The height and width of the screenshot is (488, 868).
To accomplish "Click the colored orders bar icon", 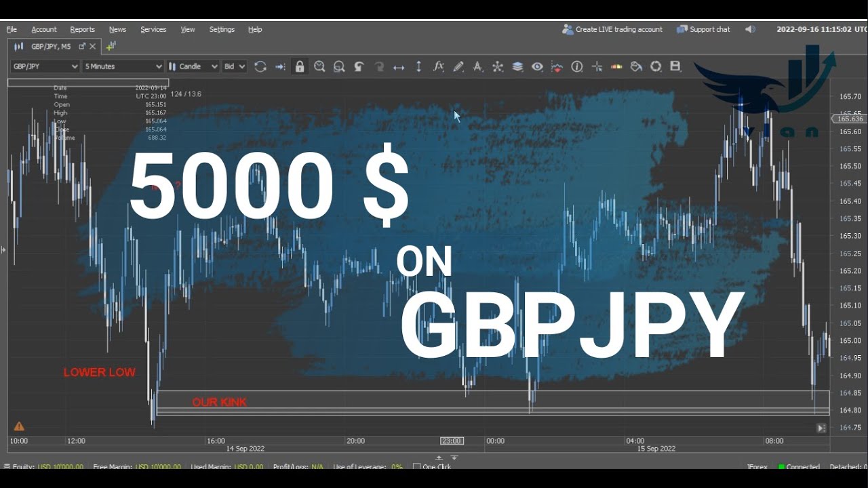I will coord(616,66).
